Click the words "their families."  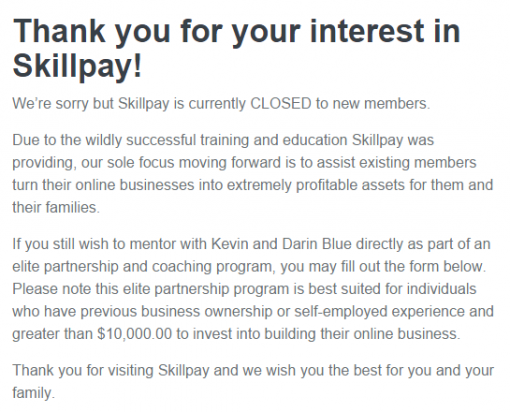click(56, 208)
